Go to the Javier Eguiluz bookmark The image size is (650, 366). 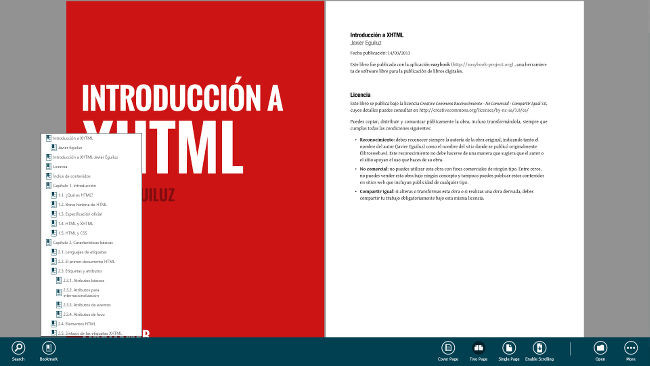tap(66, 148)
